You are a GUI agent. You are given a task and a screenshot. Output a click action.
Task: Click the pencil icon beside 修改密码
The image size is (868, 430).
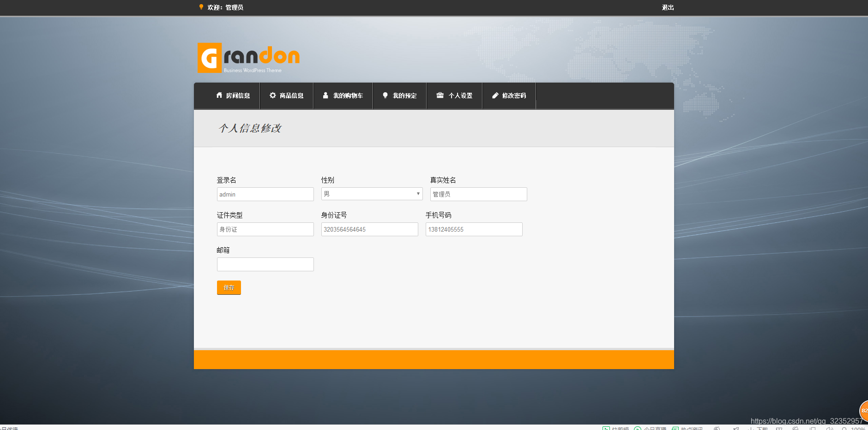click(x=495, y=95)
